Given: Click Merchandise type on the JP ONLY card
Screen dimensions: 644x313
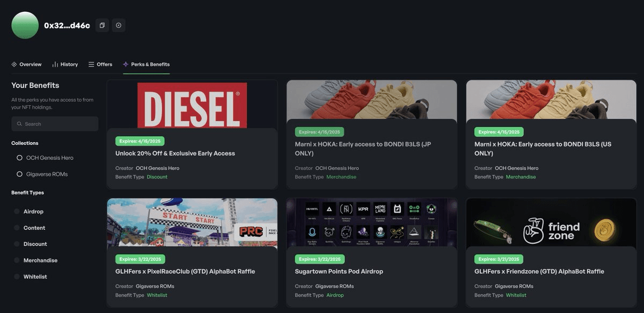Looking at the screenshot, I should (x=341, y=177).
